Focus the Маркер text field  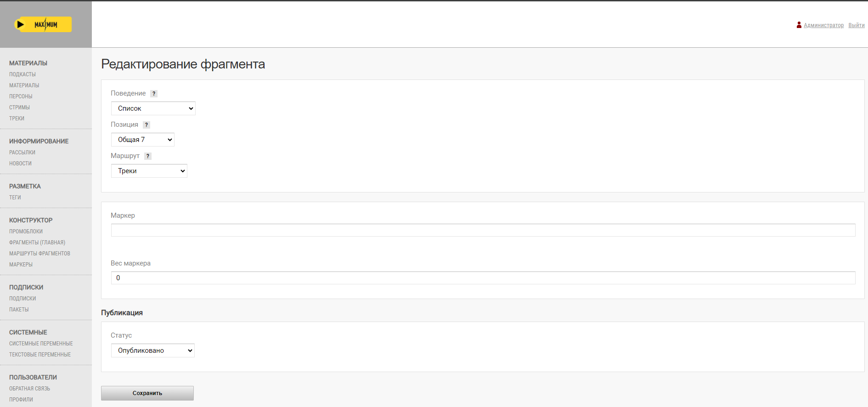coord(483,230)
